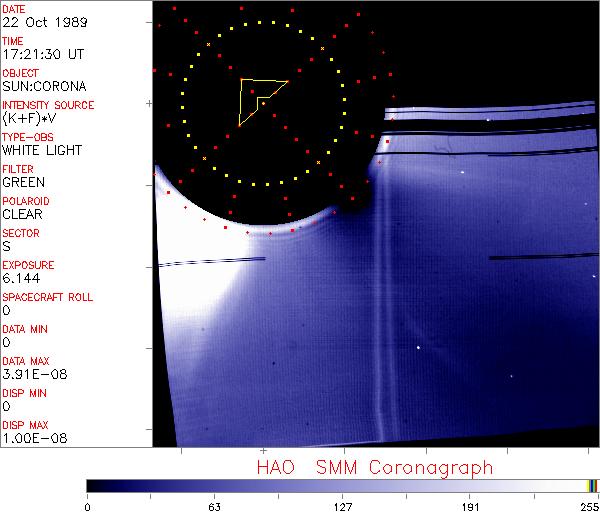The height and width of the screenshot is (512, 600).
Task: Click the multicolored stripes at the colorbar end
Action: (x=592, y=486)
